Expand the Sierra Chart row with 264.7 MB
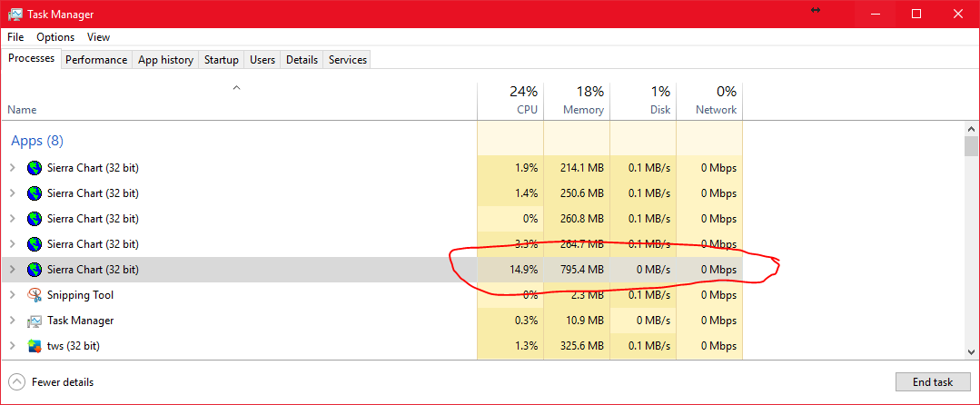 click(x=12, y=244)
